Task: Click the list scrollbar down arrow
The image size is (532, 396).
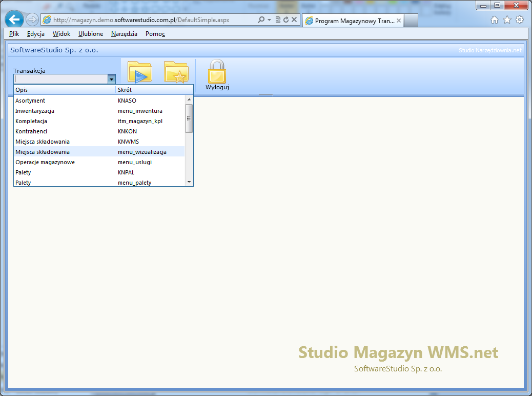Action: [x=189, y=182]
